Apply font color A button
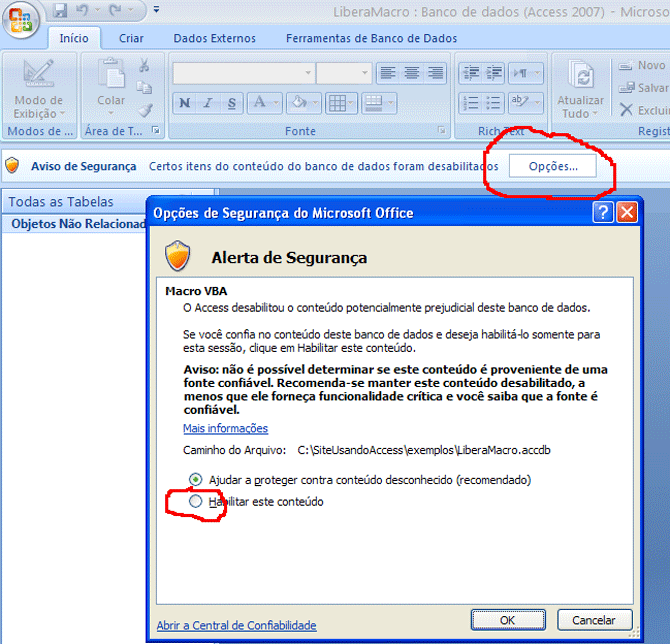This screenshot has height=644, width=670. click(x=259, y=103)
